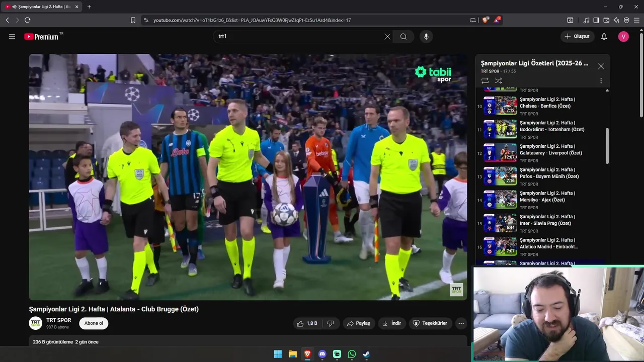This screenshot has width=644, height=362.
Task: Click install-app icon in address bar
Action: click(x=473, y=20)
